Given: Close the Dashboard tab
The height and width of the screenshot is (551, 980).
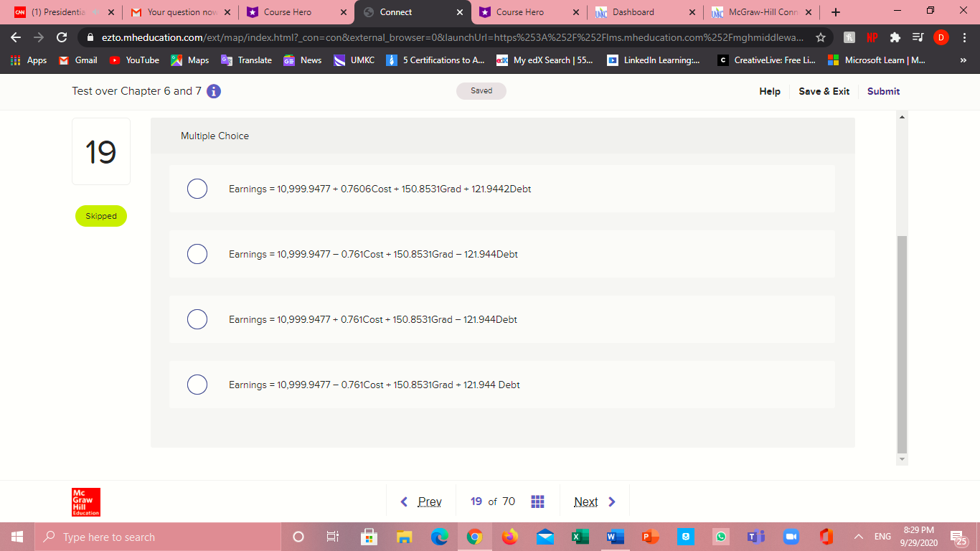Looking at the screenshot, I should pyautogui.click(x=692, y=12).
